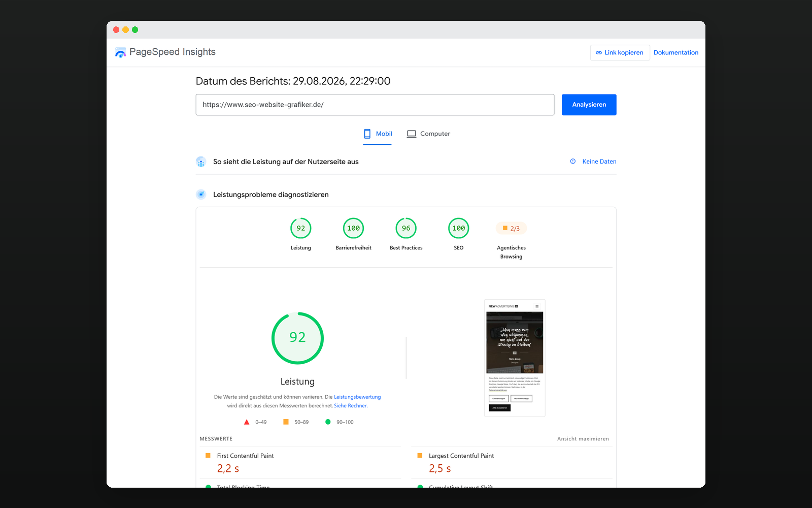Screen dimensions: 812x508
Task: Open the Siehe Rechner link
Action: pyautogui.click(x=351, y=406)
